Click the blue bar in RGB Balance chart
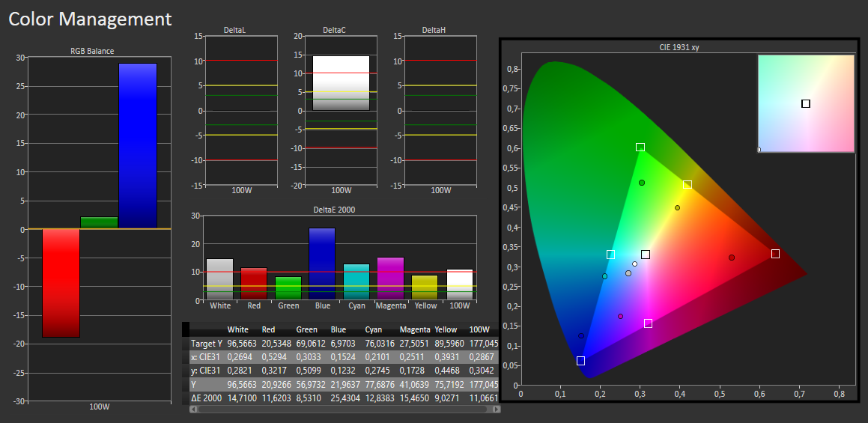Image resolution: width=868 pixels, height=423 pixels. tap(138, 145)
